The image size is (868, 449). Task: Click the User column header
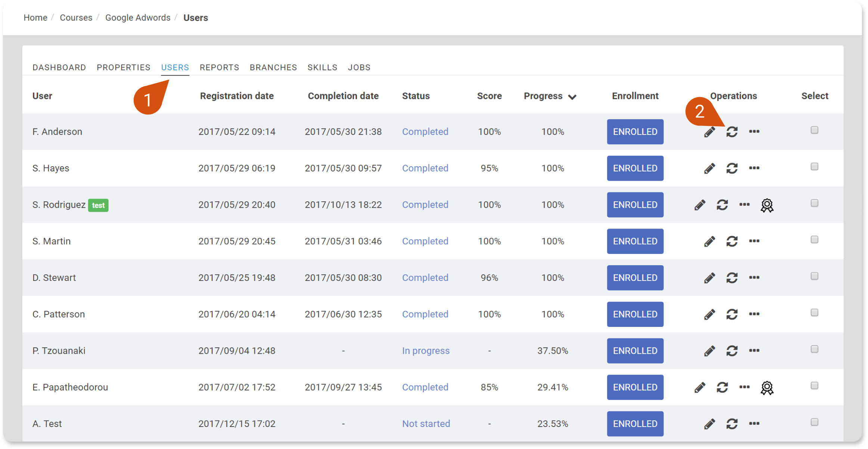point(42,96)
